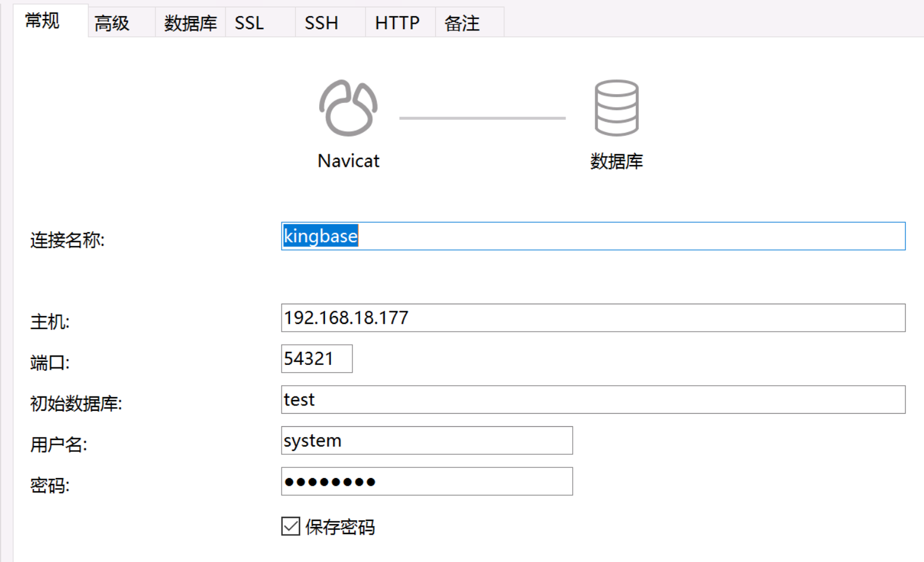Focus the masked 密码 input field
Viewport: 924px width, 562px height.
427,482
